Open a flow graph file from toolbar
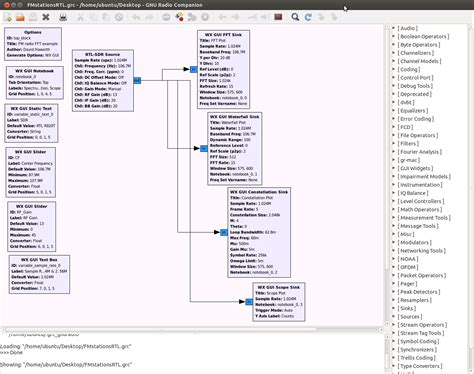The height and width of the screenshot is (374, 474). point(20,17)
